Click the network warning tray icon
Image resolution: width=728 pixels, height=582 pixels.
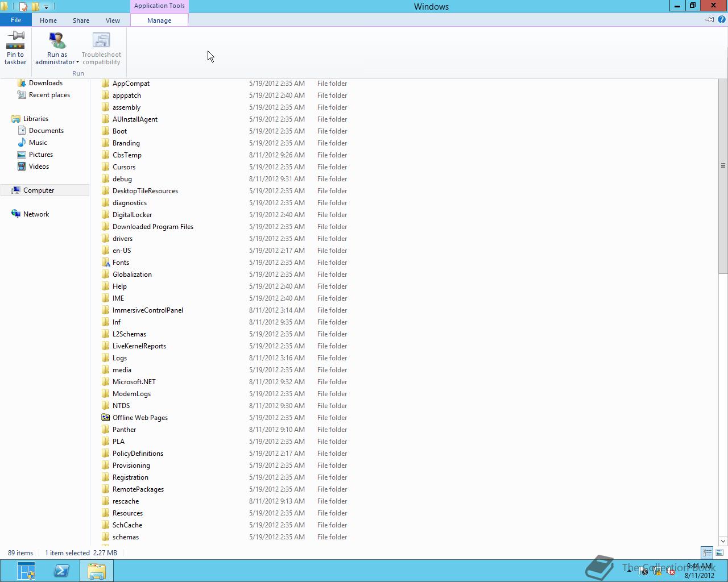click(657, 571)
